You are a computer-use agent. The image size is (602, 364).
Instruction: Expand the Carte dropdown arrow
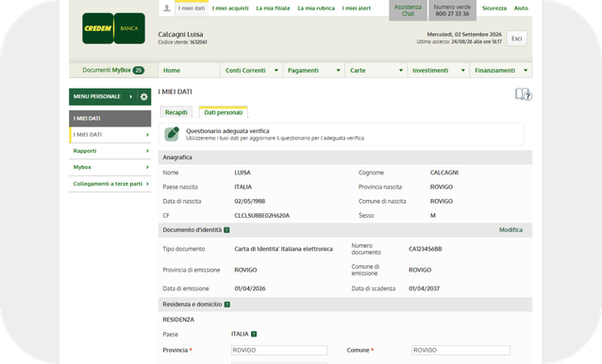pyautogui.click(x=401, y=70)
